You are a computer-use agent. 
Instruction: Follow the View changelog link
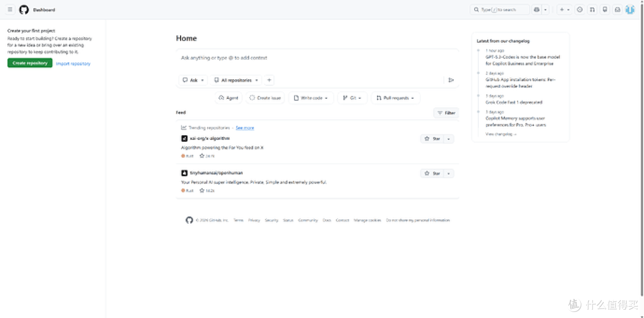(501, 134)
